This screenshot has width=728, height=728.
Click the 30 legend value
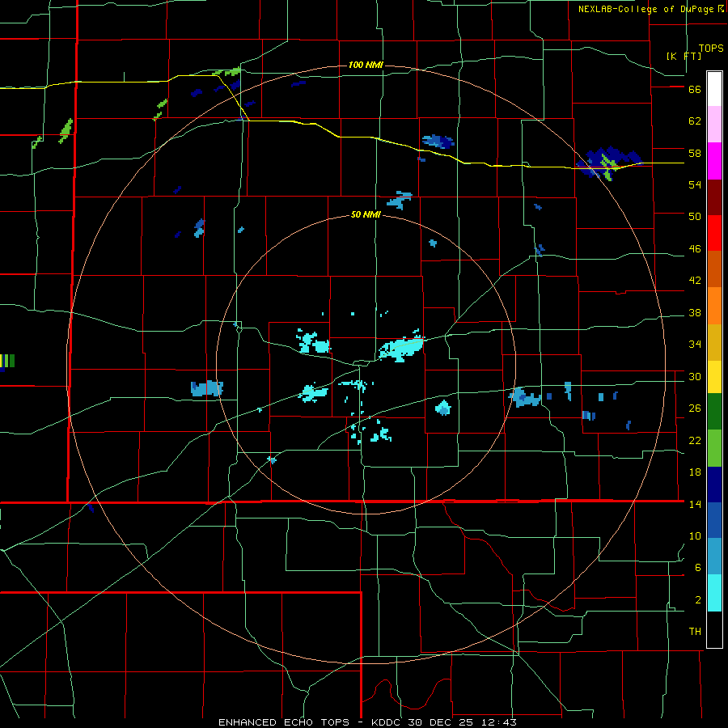pos(695,376)
